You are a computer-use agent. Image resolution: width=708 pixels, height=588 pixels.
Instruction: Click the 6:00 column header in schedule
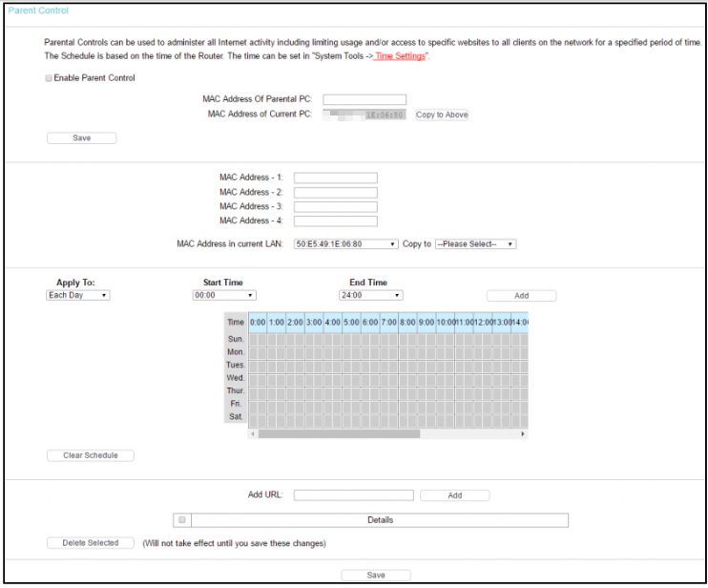tap(370, 323)
